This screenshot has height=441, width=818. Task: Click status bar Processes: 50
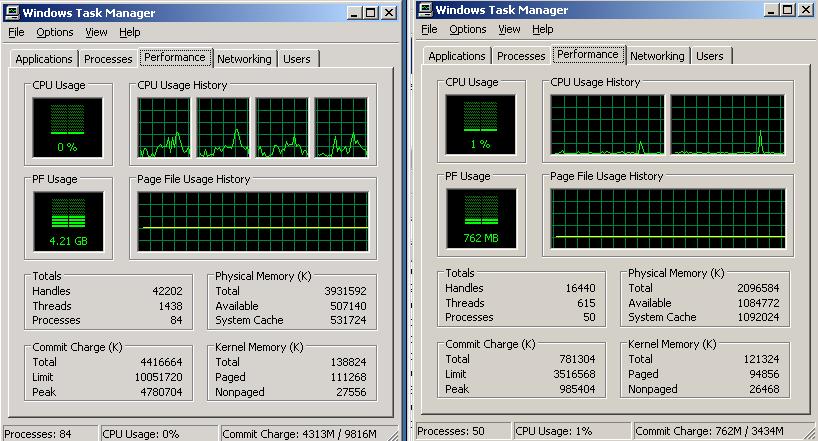point(463,431)
